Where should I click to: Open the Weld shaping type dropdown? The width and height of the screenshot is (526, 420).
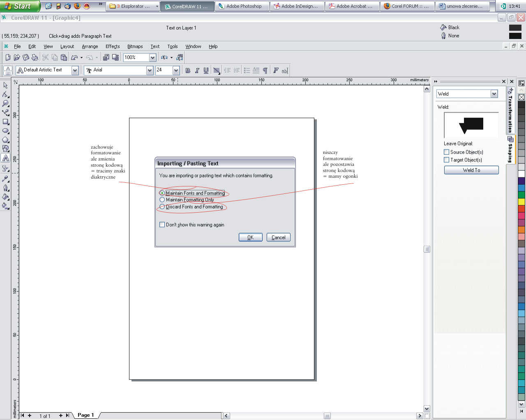(x=494, y=94)
